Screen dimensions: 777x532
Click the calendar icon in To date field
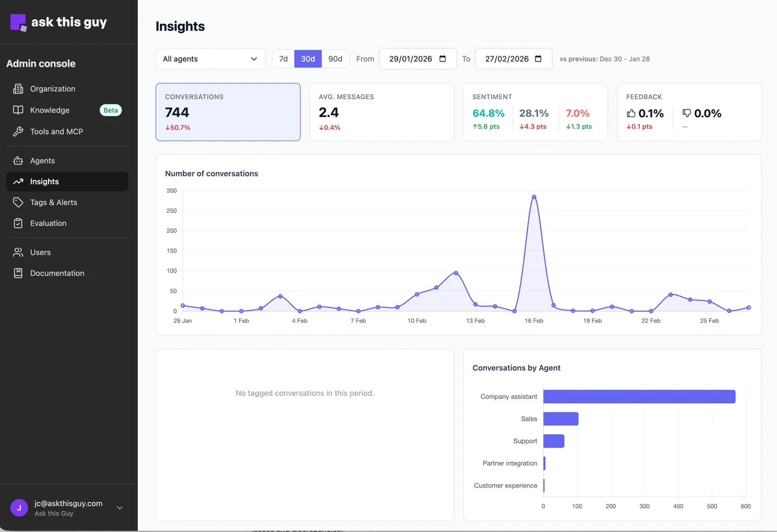pyautogui.click(x=538, y=59)
